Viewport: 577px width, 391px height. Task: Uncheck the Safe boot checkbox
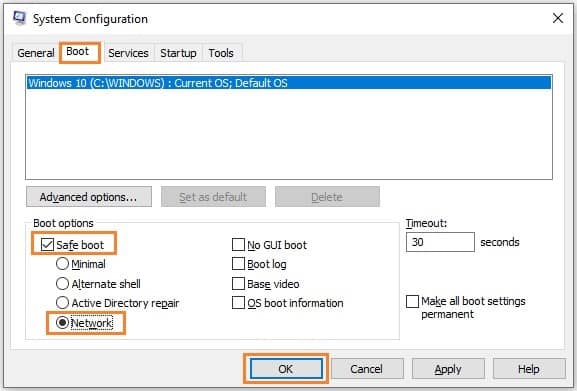click(47, 245)
